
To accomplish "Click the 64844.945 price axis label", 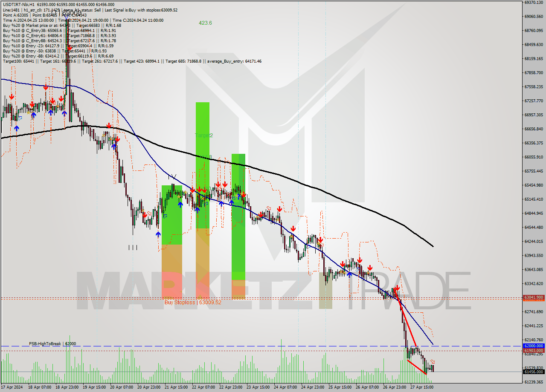I will coord(533,213).
